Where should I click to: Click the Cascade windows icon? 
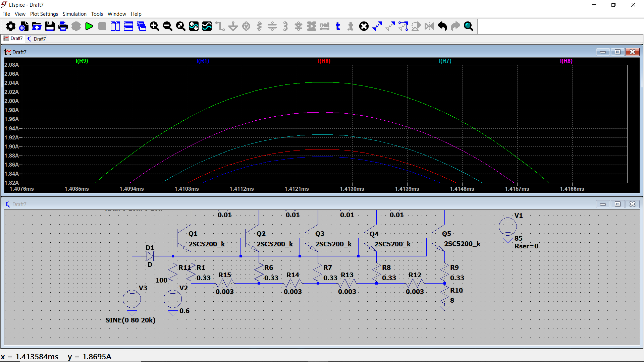tap(142, 26)
